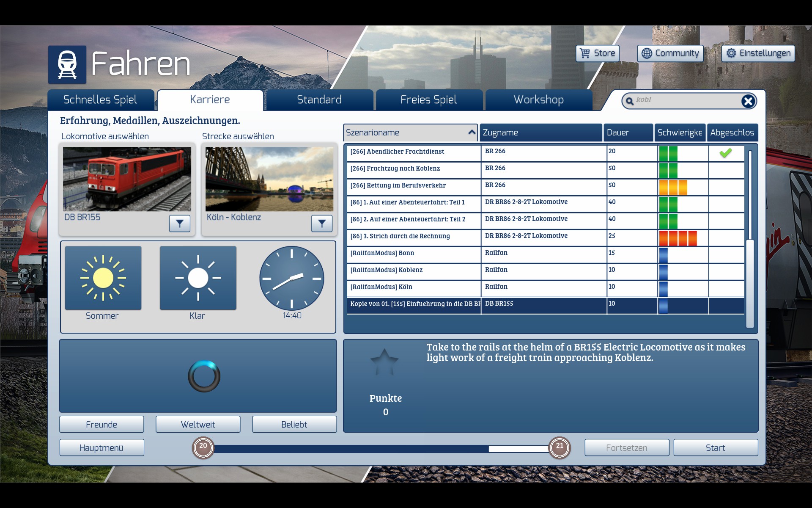Show Weltweit leaderboard
Viewport: 812px width, 508px height.
pos(198,424)
